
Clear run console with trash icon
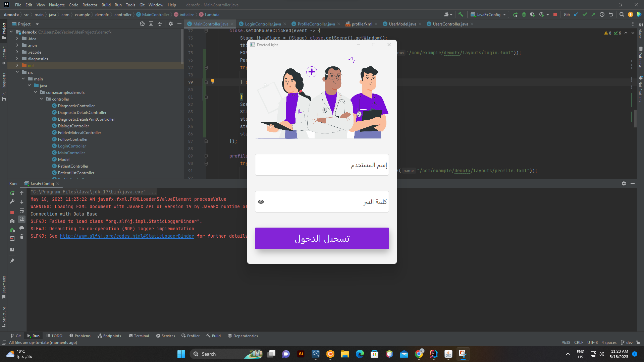coord(22,237)
